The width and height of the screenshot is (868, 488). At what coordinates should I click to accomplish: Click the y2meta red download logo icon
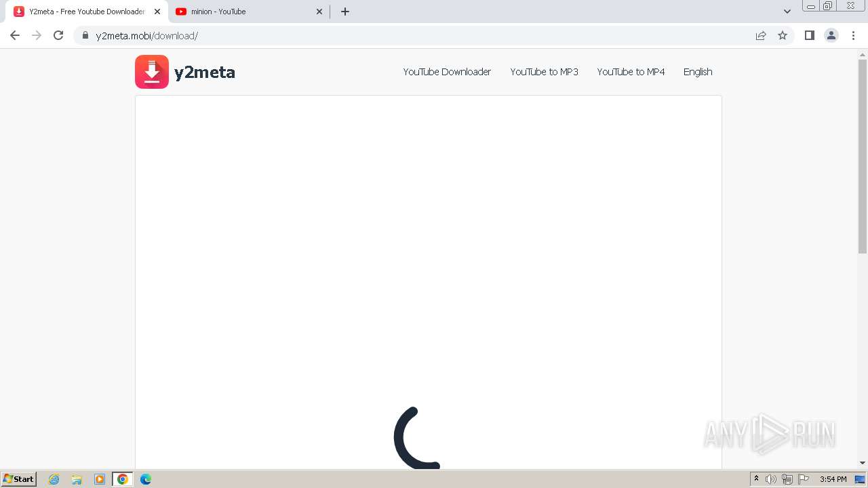point(152,72)
